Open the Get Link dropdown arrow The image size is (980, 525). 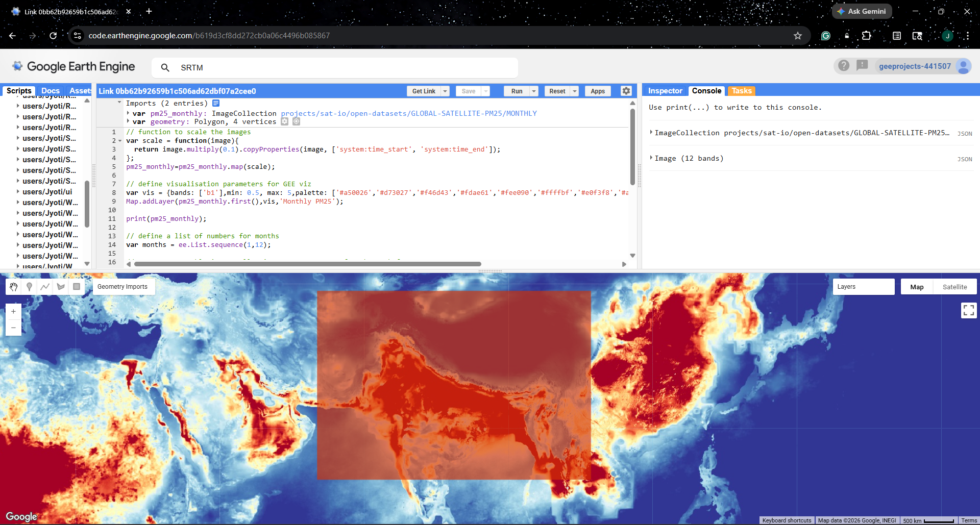[x=445, y=91]
